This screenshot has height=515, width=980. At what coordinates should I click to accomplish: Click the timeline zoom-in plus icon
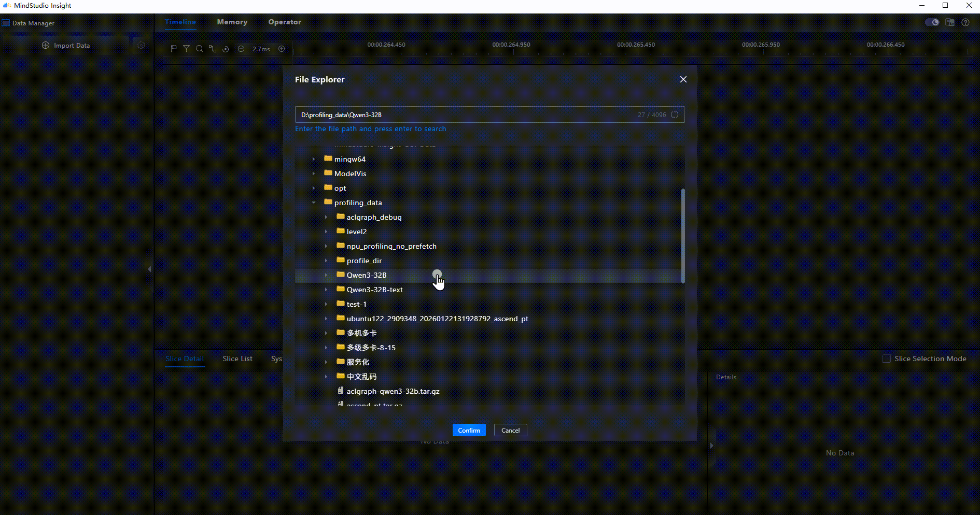[x=282, y=49]
